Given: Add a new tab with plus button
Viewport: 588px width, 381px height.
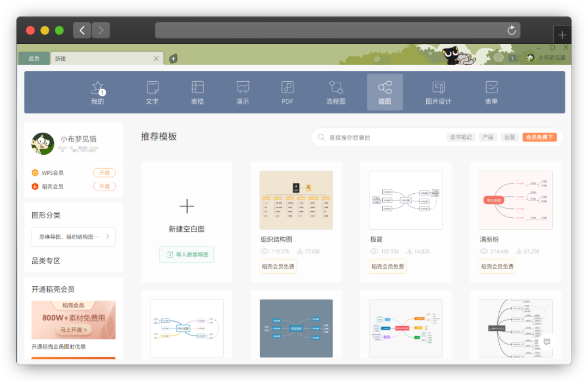Looking at the screenshot, I should click(173, 58).
